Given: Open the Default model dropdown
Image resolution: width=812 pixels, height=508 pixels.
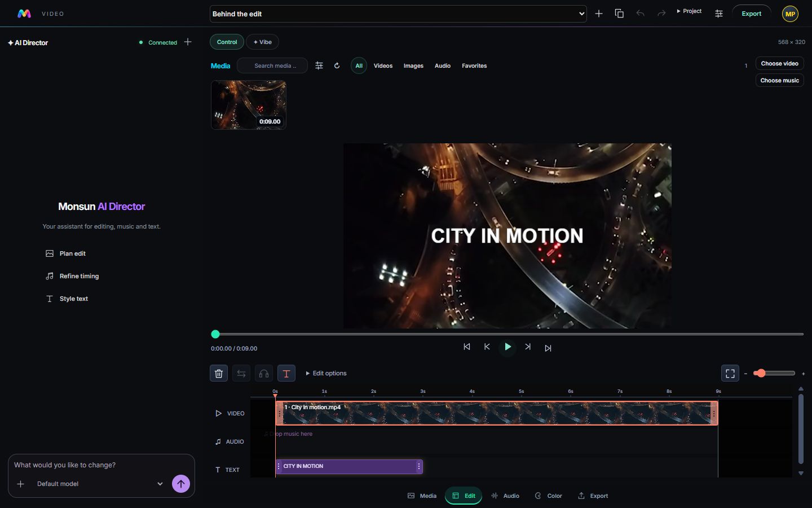Looking at the screenshot, I should tap(100, 484).
